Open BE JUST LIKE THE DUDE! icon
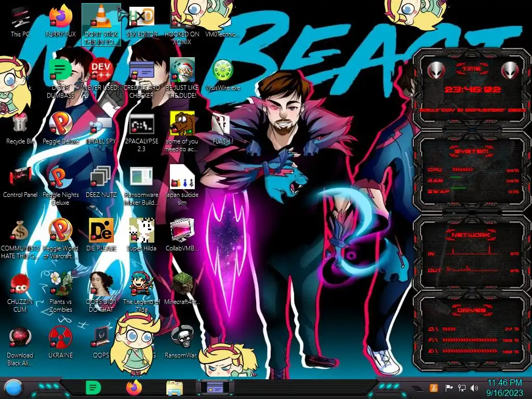Image resolution: width=532 pixels, height=399 pixels. 182,78
